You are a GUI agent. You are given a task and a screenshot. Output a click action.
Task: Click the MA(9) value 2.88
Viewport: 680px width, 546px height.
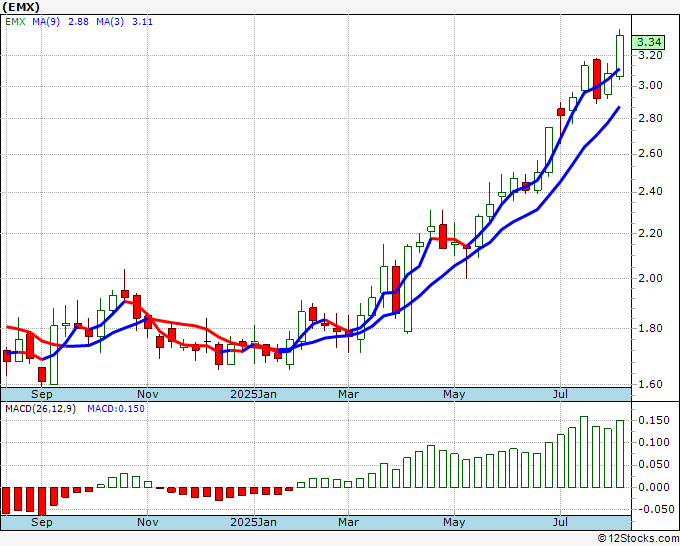pyautogui.click(x=78, y=22)
